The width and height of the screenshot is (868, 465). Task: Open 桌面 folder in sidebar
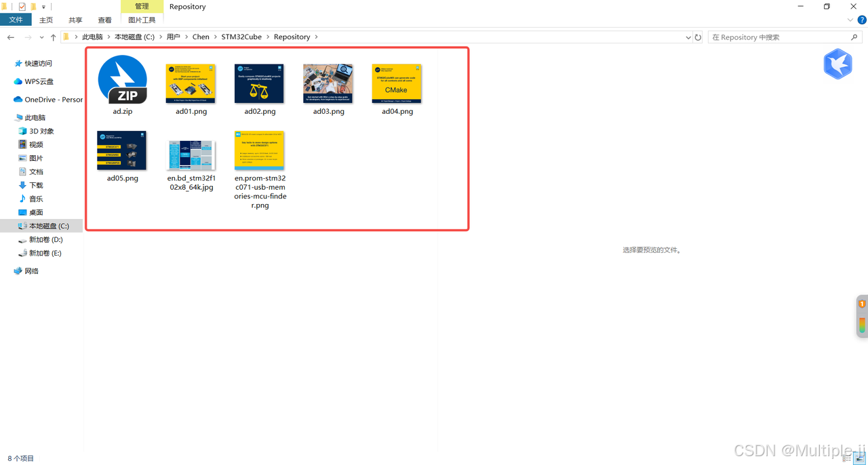31,212
